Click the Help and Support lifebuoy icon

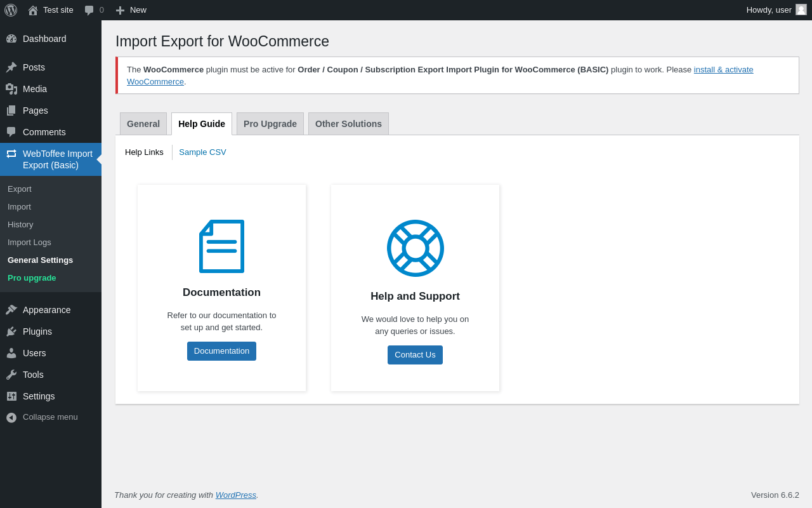[416, 248]
